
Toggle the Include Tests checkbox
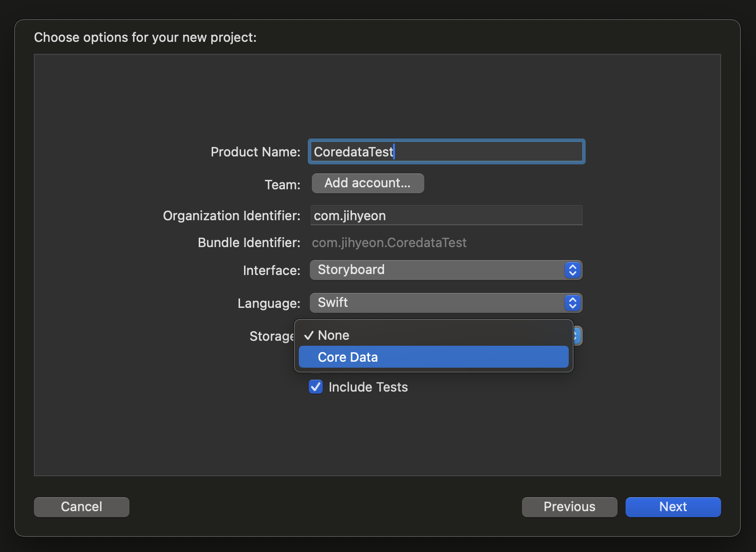pyautogui.click(x=316, y=387)
